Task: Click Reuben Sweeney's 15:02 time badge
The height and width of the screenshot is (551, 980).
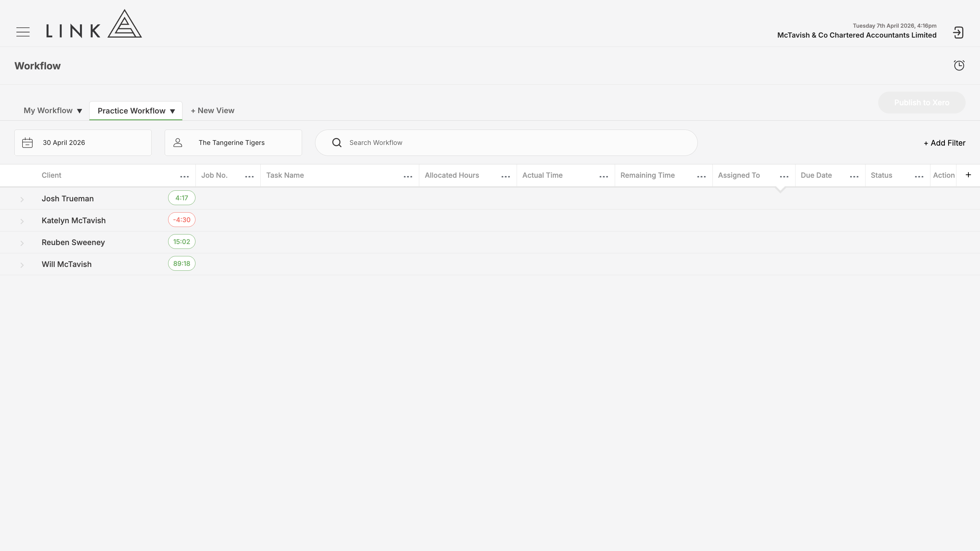Action: point(182,242)
